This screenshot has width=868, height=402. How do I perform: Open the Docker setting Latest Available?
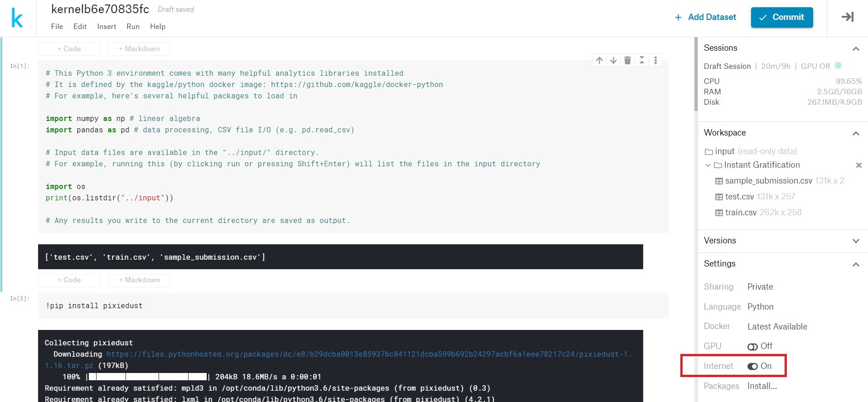[x=777, y=327]
